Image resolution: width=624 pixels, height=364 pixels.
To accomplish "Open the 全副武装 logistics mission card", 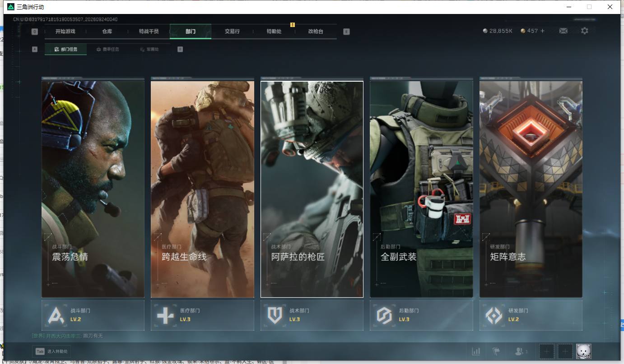I will coord(421,189).
